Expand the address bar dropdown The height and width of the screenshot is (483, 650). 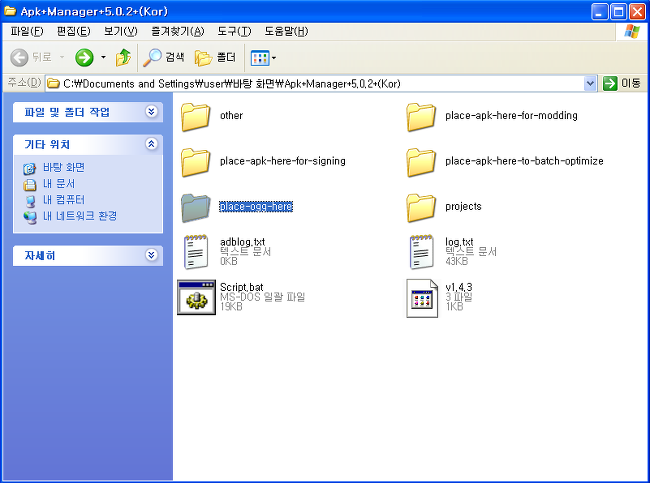tap(590, 84)
